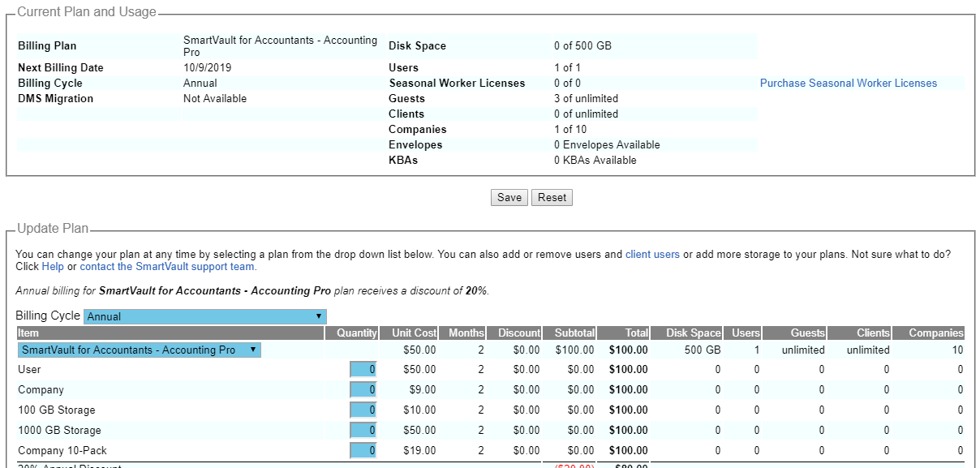Screen dimensions: 980x468
Task: Click the Guests column header
Action: 794,333
